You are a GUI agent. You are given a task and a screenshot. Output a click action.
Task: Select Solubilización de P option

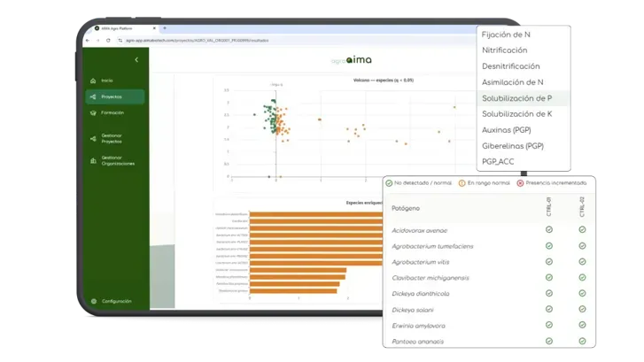click(524, 98)
